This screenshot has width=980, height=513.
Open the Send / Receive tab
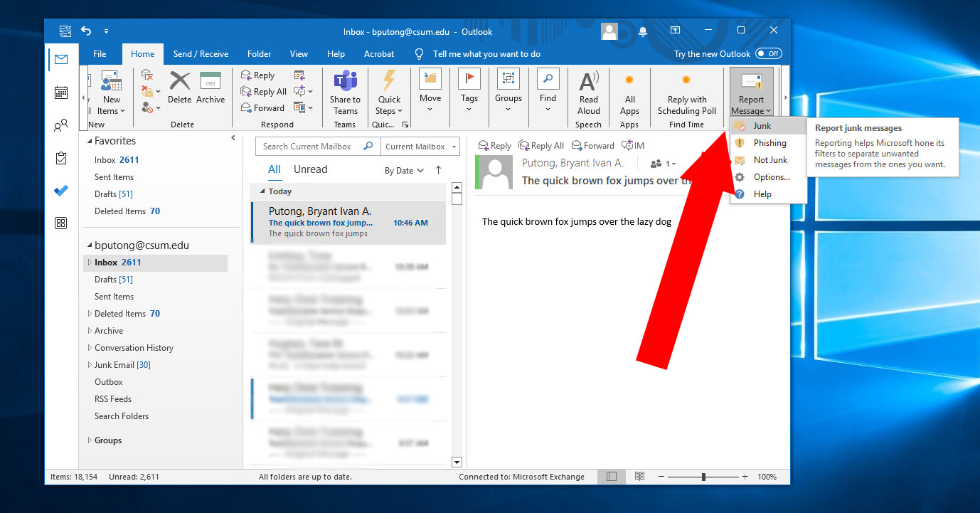click(x=201, y=54)
